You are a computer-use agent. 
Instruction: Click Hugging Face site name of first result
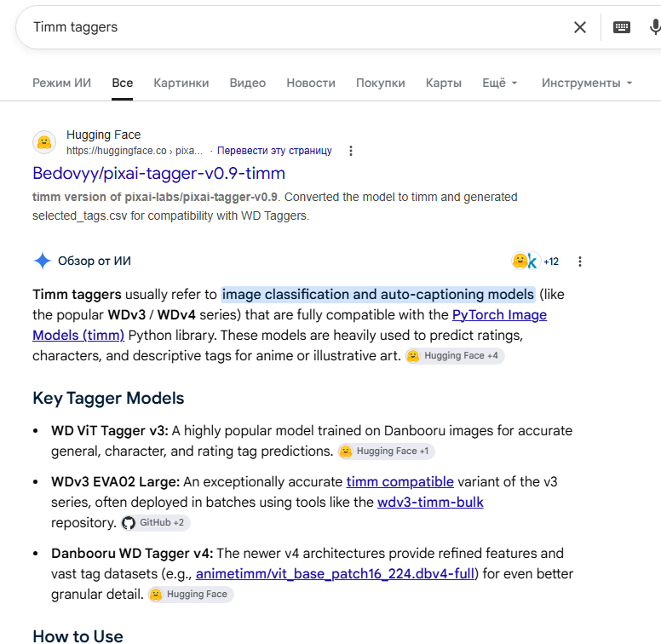[x=104, y=135]
